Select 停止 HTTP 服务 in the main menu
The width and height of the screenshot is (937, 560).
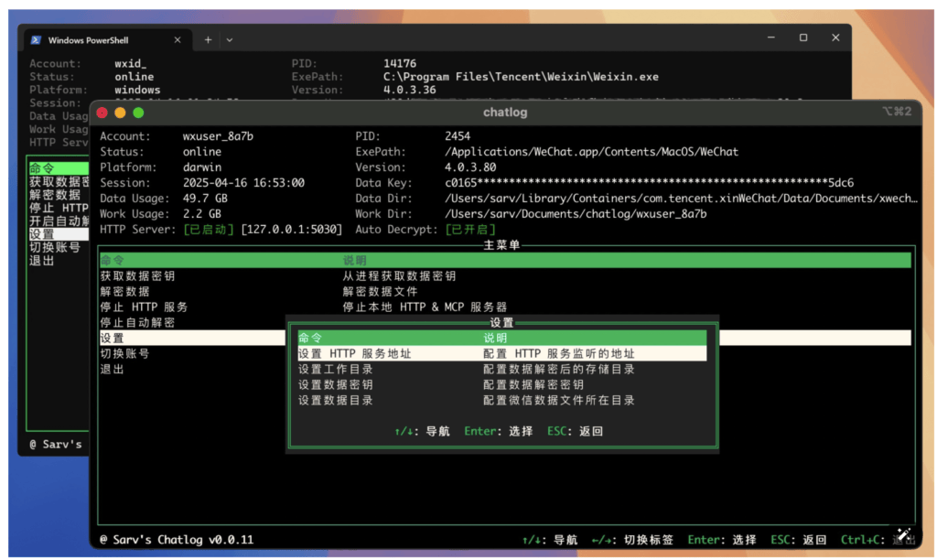click(143, 307)
